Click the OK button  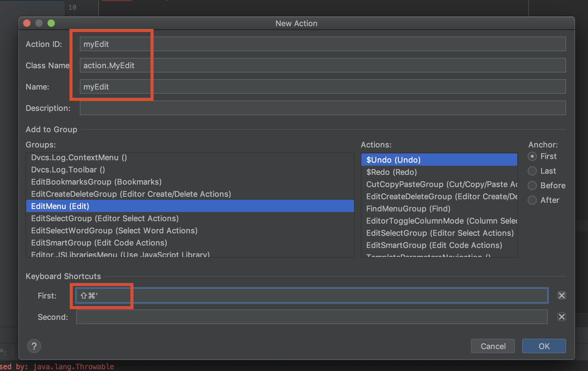544,346
